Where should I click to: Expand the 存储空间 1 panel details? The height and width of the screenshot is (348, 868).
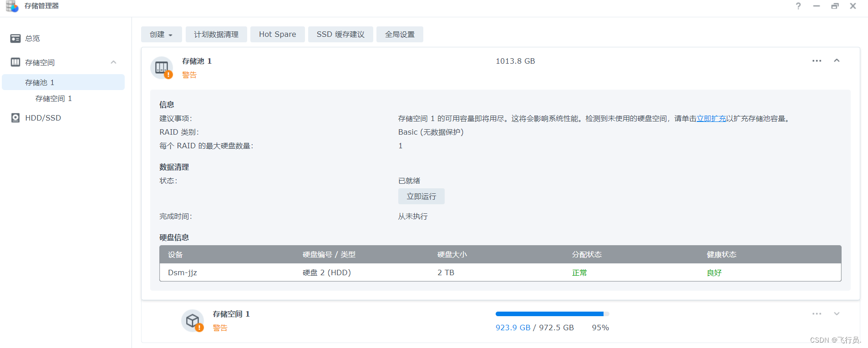click(837, 314)
